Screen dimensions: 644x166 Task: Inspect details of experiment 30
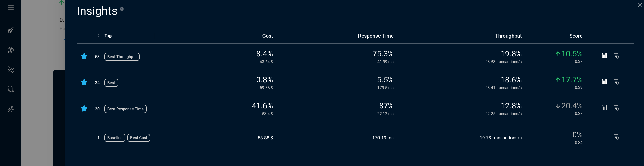coord(616,108)
